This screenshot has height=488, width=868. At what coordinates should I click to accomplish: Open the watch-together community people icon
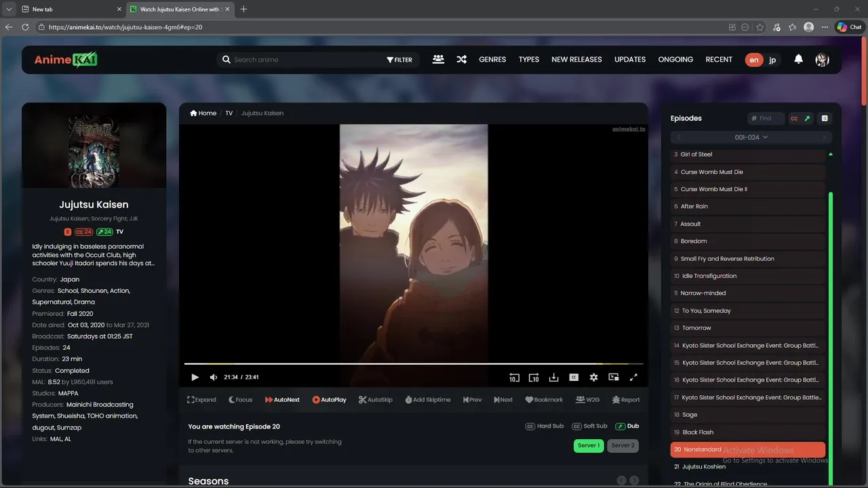point(438,60)
